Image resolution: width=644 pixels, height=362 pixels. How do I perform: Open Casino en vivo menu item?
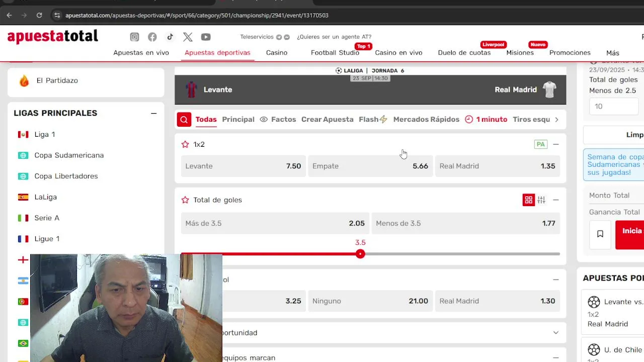pos(398,53)
